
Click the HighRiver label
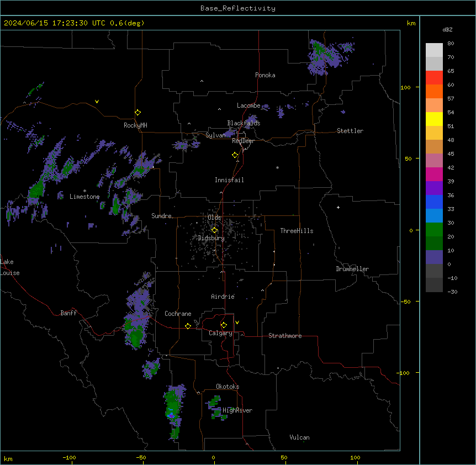point(237,410)
